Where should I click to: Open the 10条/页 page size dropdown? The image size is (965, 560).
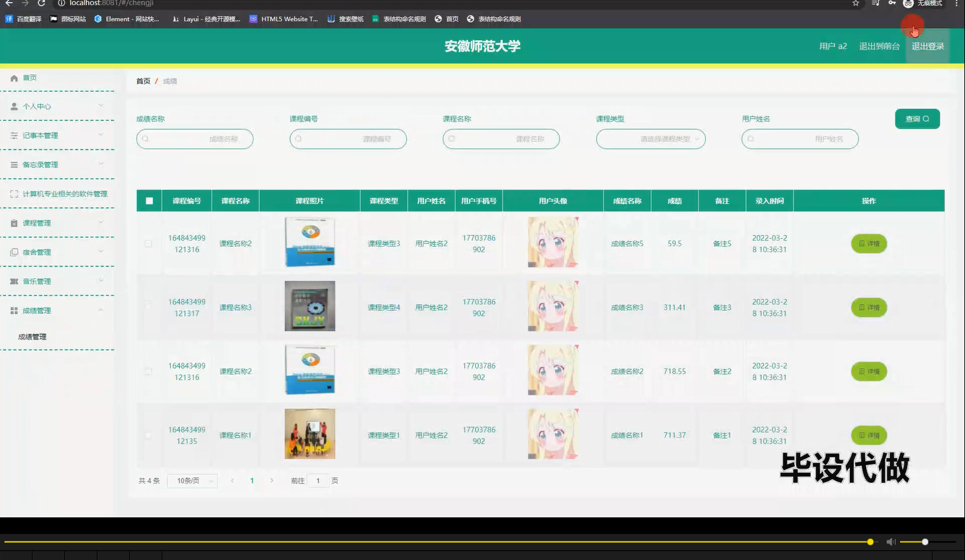click(x=192, y=480)
